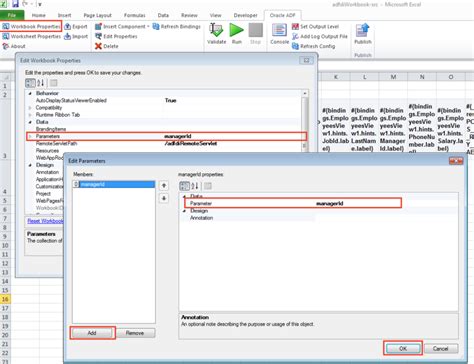Select the Annotation property in Edit Parameters
This screenshot has height=364, width=474.
(x=201, y=218)
